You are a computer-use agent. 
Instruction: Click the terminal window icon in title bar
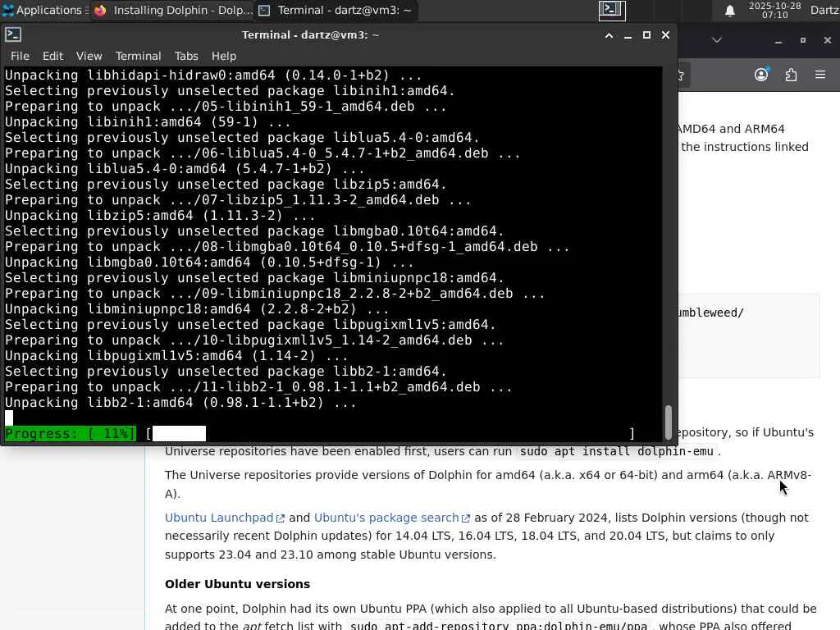(x=13, y=34)
